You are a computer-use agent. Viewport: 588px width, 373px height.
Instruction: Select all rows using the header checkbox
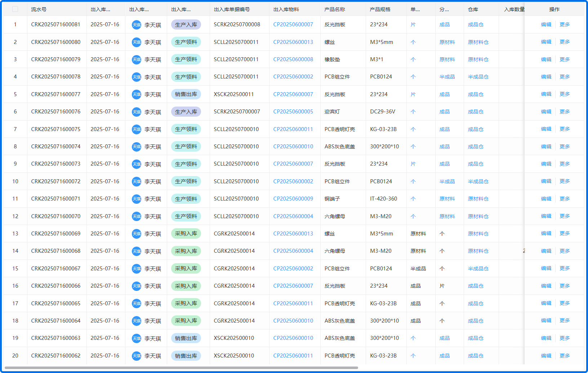click(x=15, y=9)
